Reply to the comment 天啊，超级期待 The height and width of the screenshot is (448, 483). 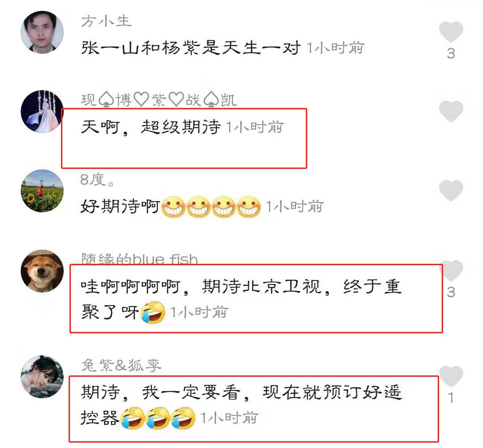151,127
